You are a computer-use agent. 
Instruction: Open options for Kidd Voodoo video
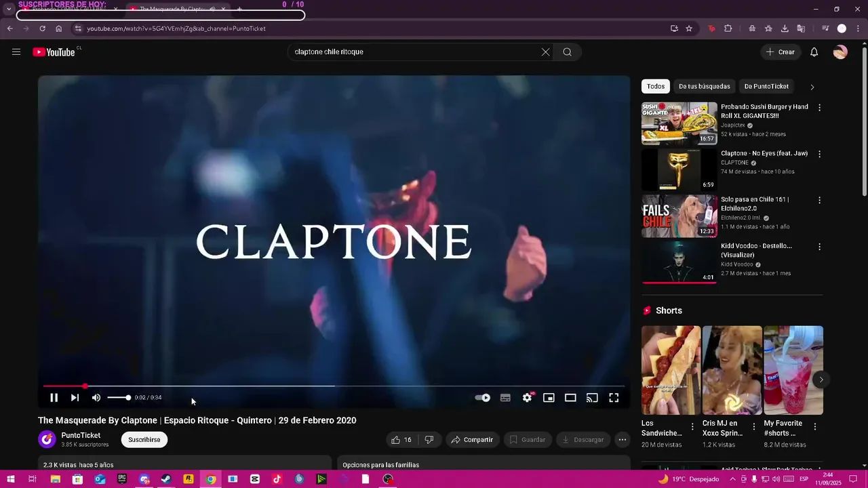pyautogui.click(x=819, y=247)
